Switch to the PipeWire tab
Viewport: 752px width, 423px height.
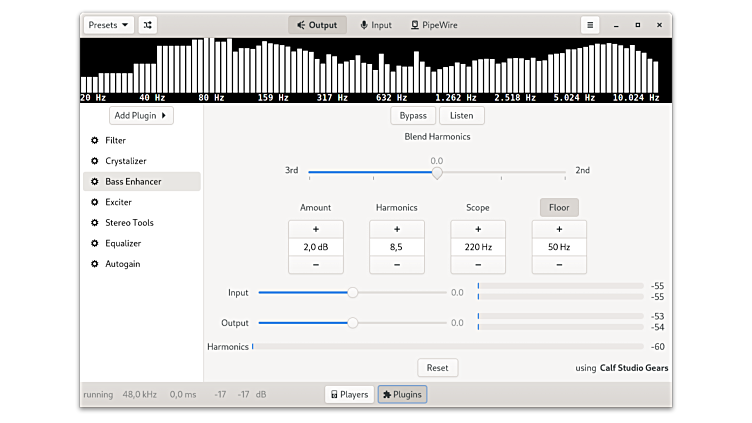tap(434, 25)
